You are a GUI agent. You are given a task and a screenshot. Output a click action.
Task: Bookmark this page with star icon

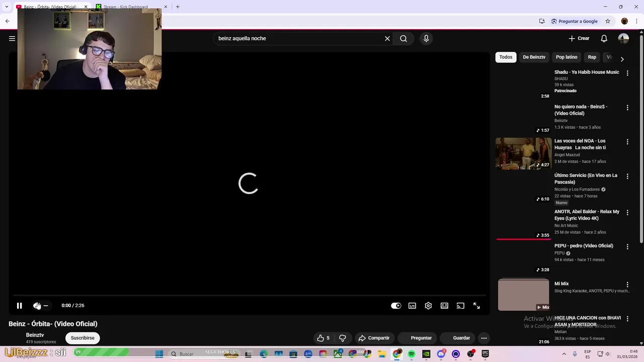click(x=608, y=21)
